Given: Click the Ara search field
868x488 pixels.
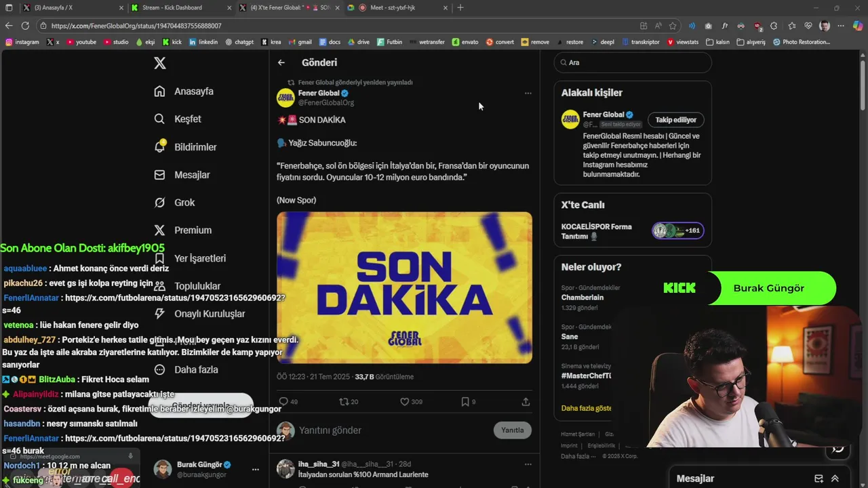Looking at the screenshot, I should (x=633, y=62).
